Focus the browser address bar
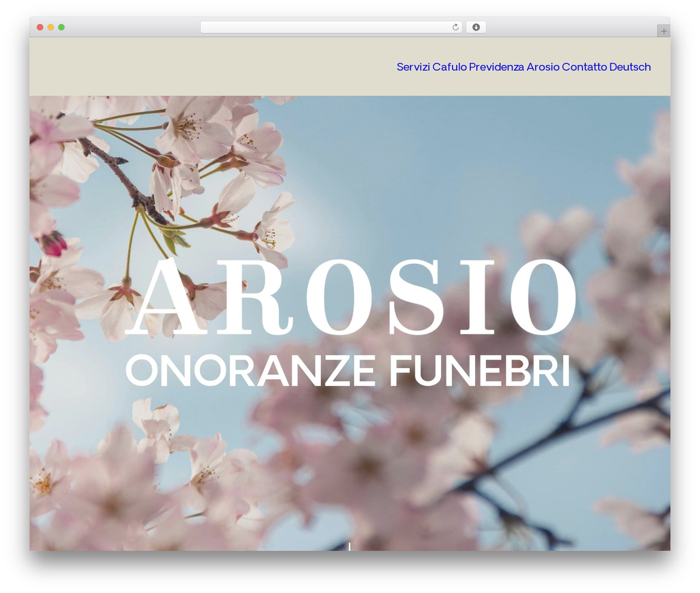Viewport: 700px width, 593px height. coord(331,27)
